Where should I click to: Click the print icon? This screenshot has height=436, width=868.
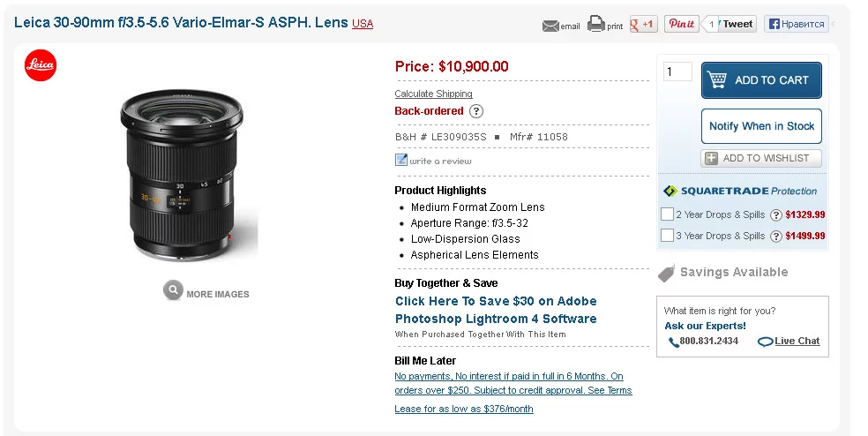tap(596, 25)
